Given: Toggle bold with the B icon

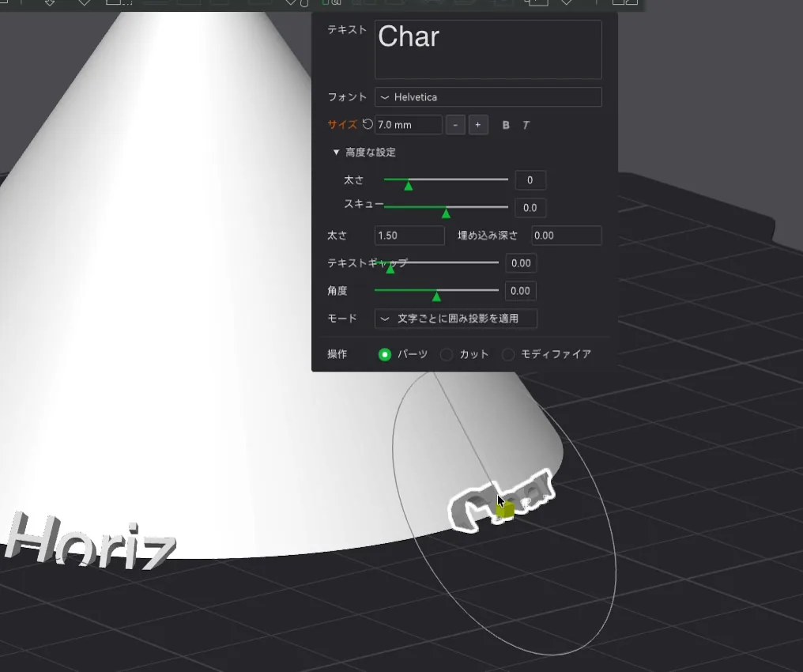Looking at the screenshot, I should pos(506,125).
